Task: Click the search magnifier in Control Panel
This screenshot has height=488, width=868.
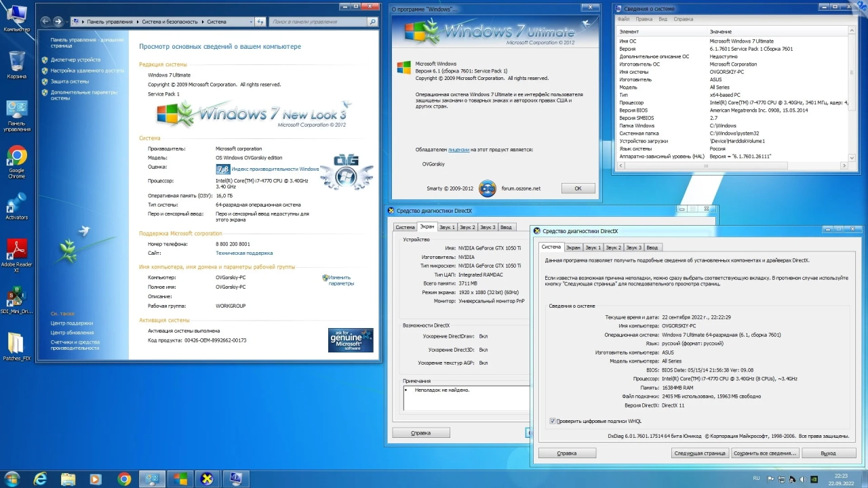Action: tap(372, 22)
